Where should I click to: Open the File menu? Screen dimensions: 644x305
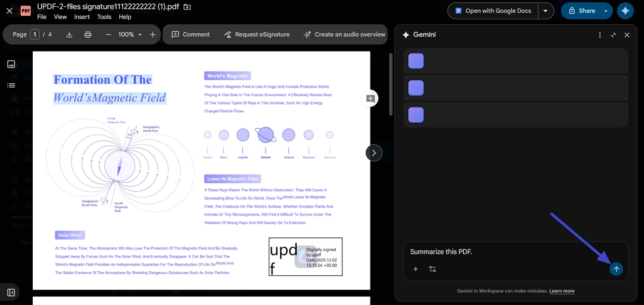point(42,17)
